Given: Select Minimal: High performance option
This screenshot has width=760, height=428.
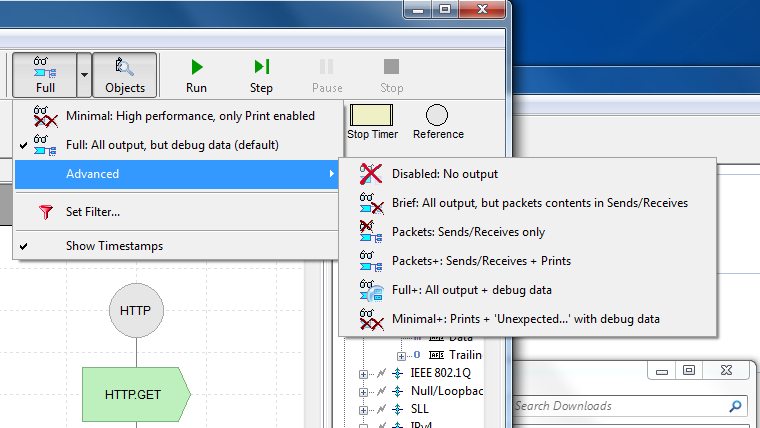Looking at the screenshot, I should (x=190, y=116).
